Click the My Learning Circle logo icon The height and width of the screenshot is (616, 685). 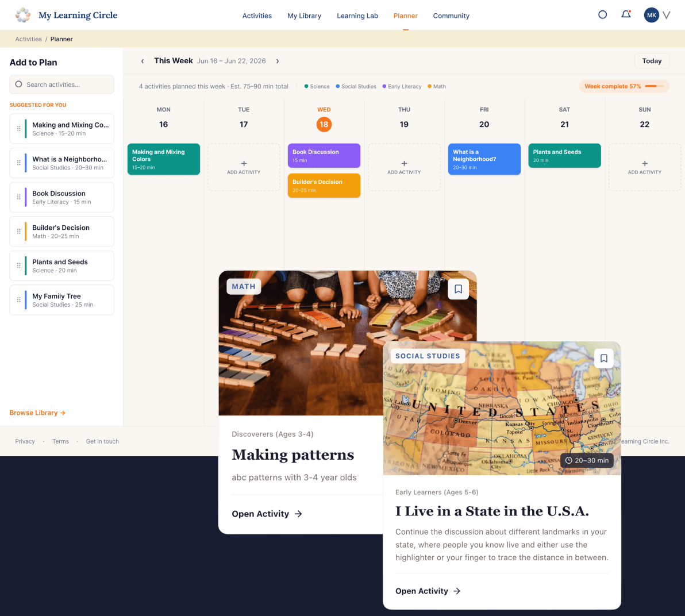23,15
